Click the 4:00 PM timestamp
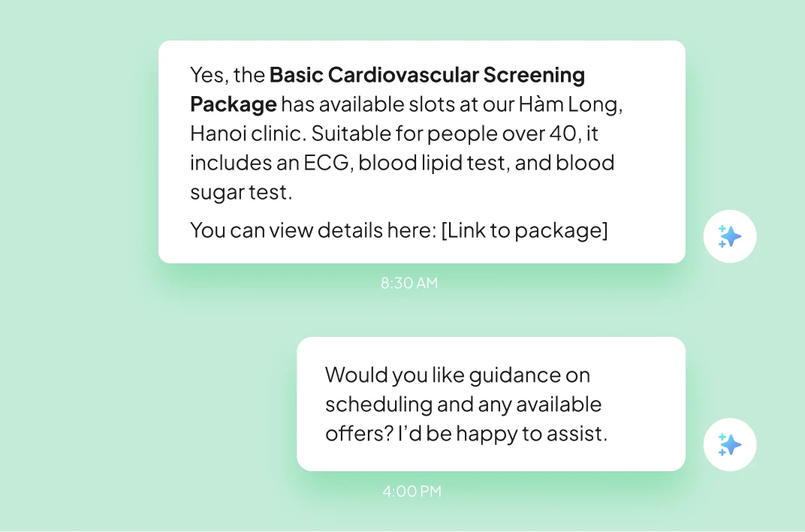 click(x=412, y=492)
